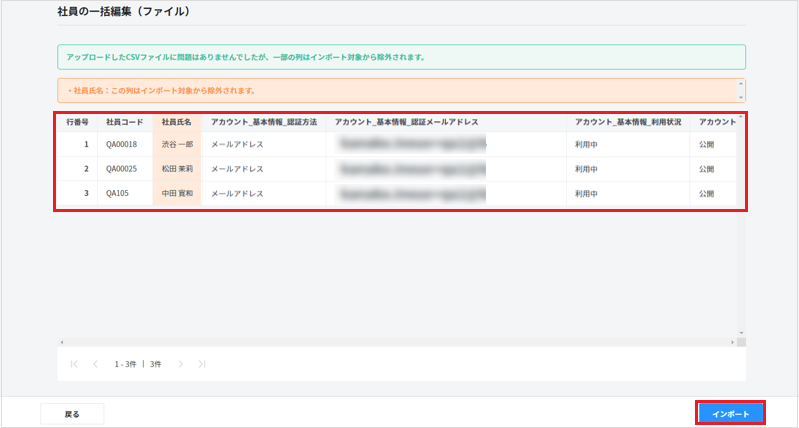Click table horizontal scrollbar left arrow
The width and height of the screenshot is (799, 428).
pyautogui.click(x=61, y=342)
